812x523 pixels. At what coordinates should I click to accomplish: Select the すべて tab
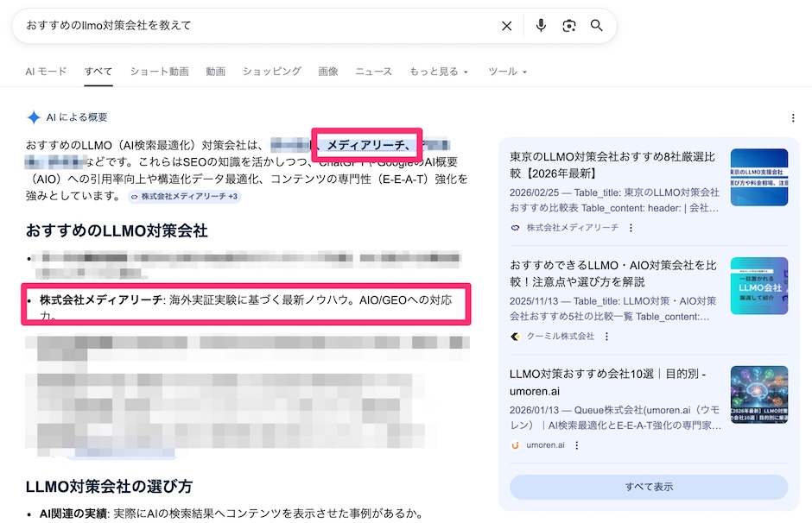[98, 72]
